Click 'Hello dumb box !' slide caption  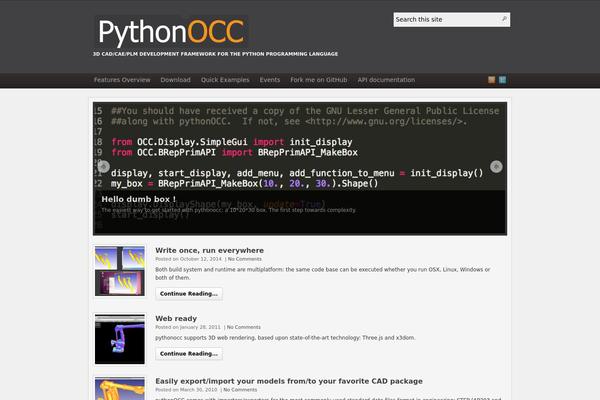[x=139, y=199]
